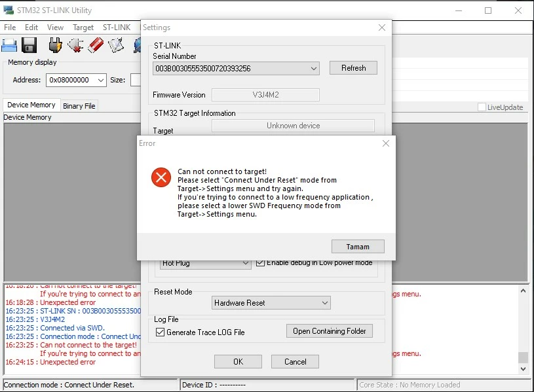Viewport: 534px width, 392px height.
Task: Click the Connect to target plug icon
Action: coord(55,45)
